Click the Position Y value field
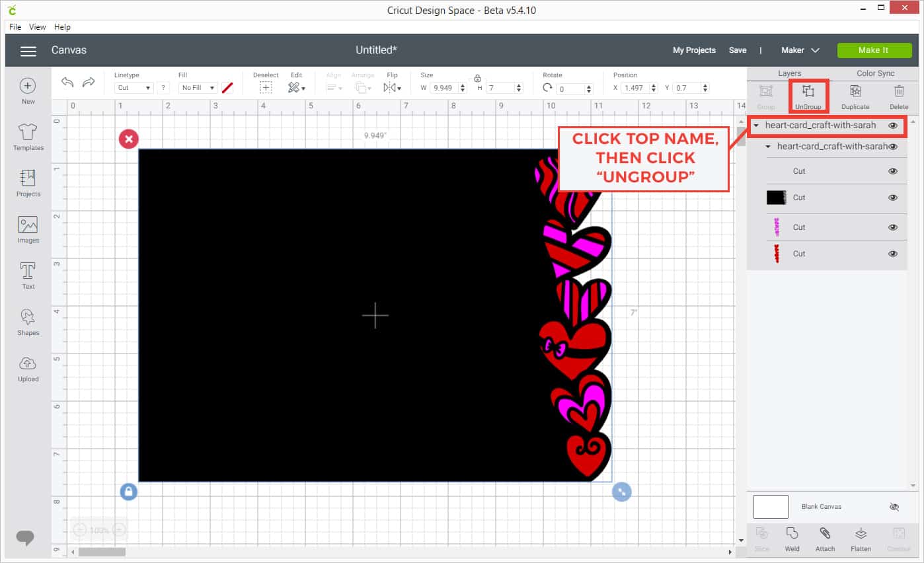This screenshot has height=563, width=924. pyautogui.click(x=687, y=88)
